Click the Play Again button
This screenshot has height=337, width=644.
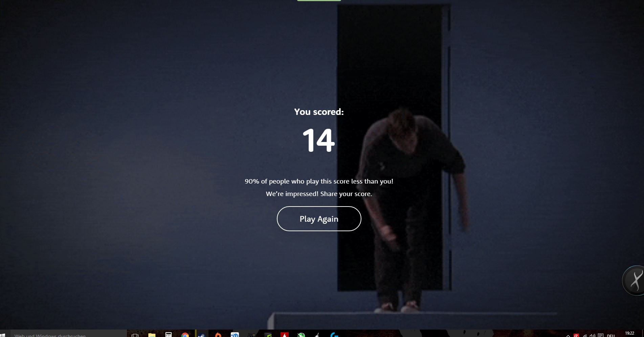tap(319, 219)
